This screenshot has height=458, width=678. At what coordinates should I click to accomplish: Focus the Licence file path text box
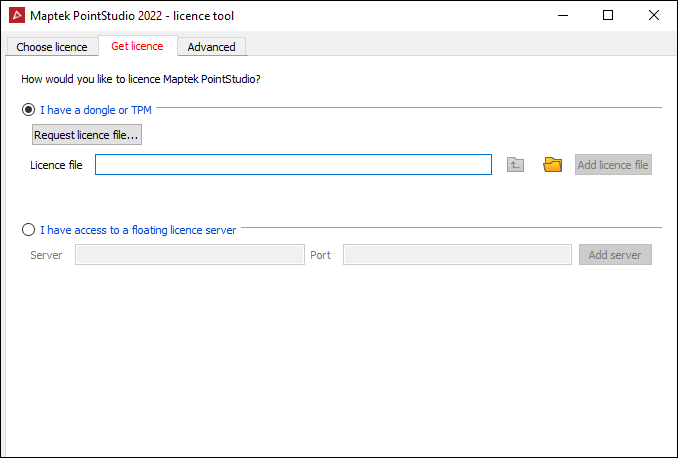[293, 165]
